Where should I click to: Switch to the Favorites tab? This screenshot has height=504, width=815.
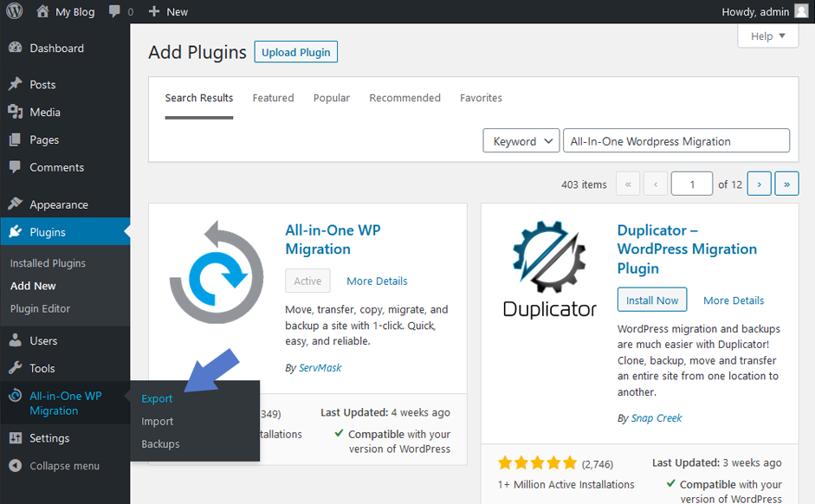481,98
